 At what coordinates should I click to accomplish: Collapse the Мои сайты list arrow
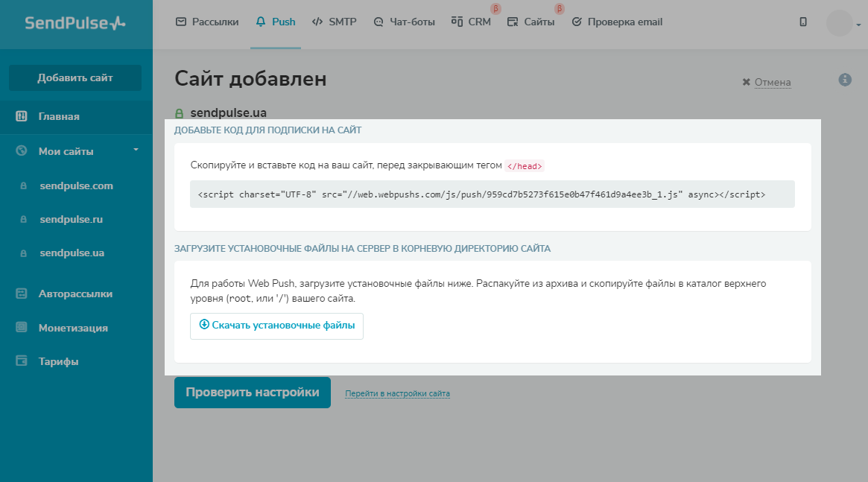click(136, 150)
